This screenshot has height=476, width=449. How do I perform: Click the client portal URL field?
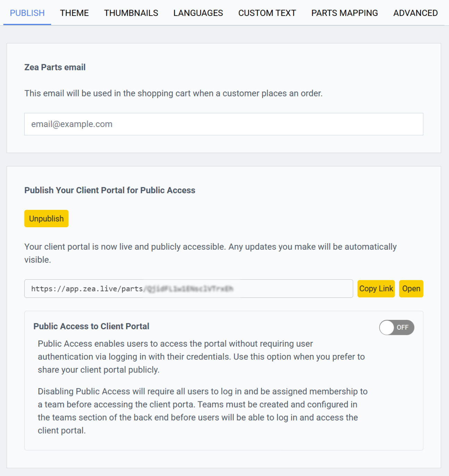[x=189, y=289]
